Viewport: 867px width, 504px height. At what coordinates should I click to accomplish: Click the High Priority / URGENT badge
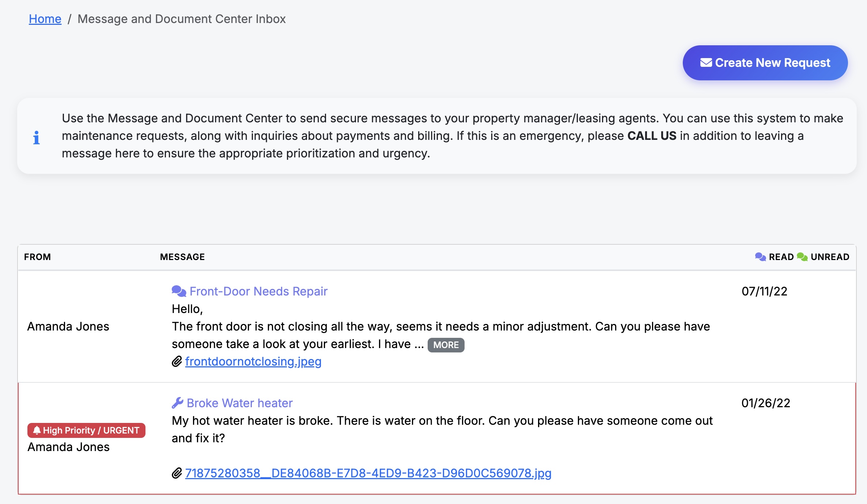(x=86, y=430)
